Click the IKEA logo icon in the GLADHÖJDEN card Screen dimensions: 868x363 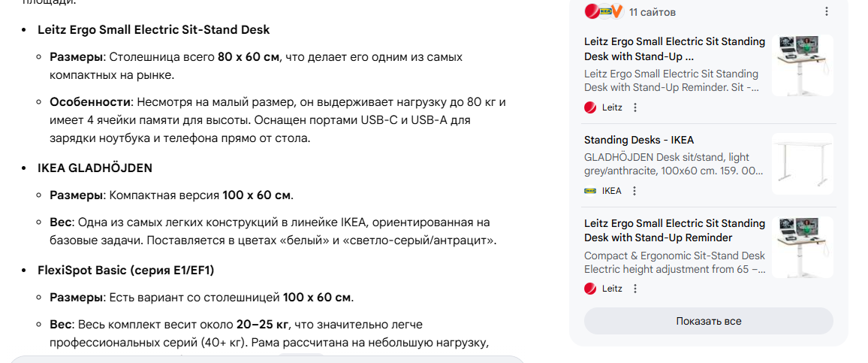590,191
